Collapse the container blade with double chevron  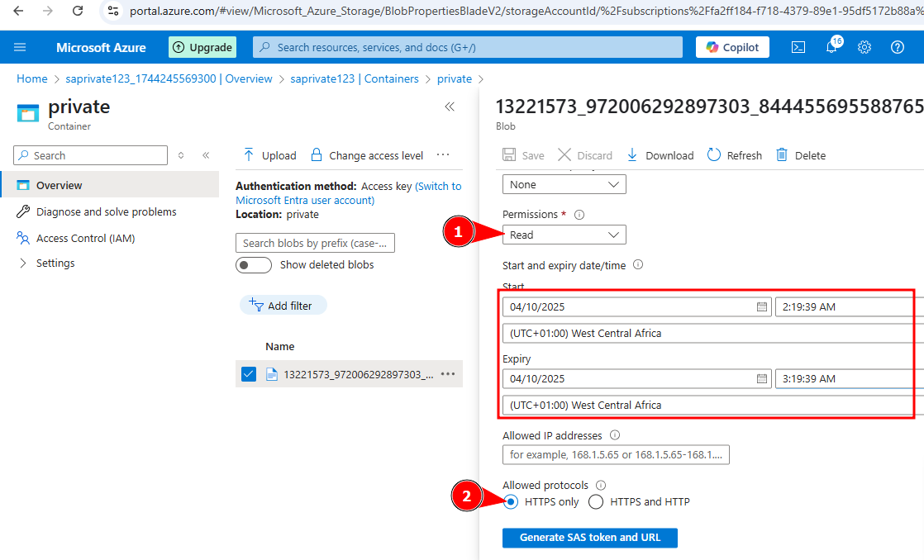point(450,107)
